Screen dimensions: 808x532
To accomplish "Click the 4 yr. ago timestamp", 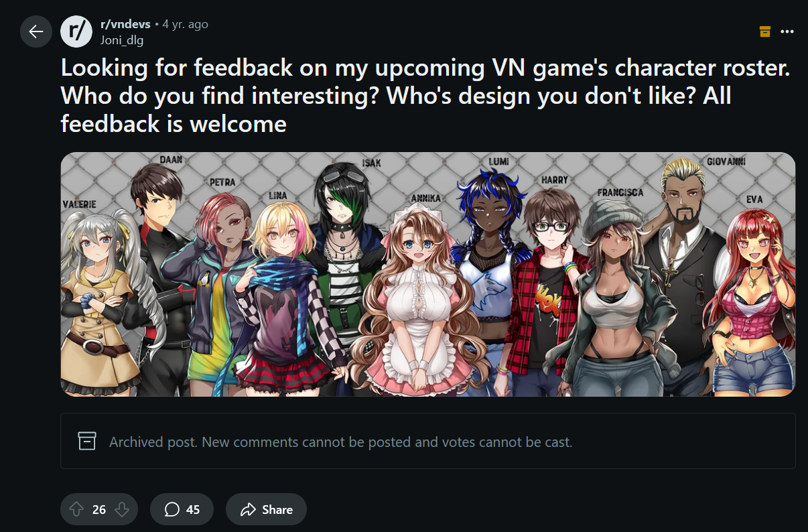I will click(186, 24).
